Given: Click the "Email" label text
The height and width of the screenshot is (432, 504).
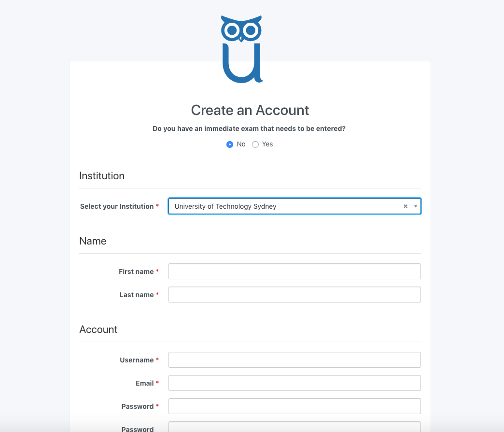Looking at the screenshot, I should pyautogui.click(x=144, y=383).
